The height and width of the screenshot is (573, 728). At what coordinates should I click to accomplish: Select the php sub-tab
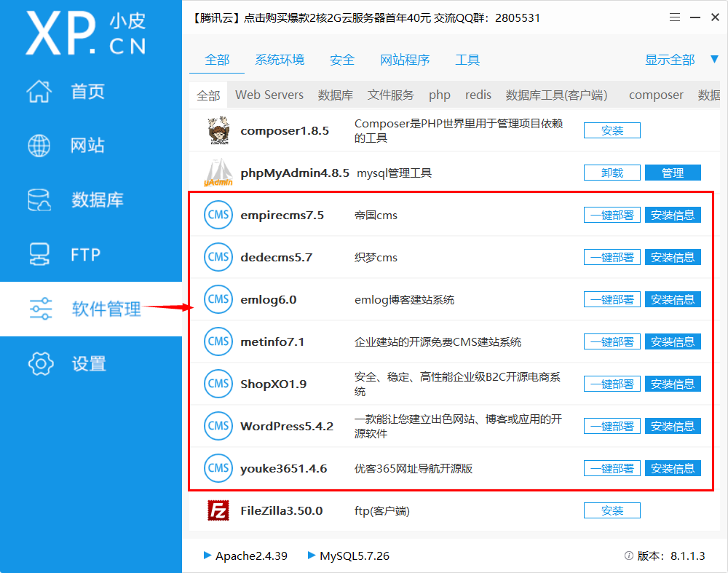(x=439, y=95)
